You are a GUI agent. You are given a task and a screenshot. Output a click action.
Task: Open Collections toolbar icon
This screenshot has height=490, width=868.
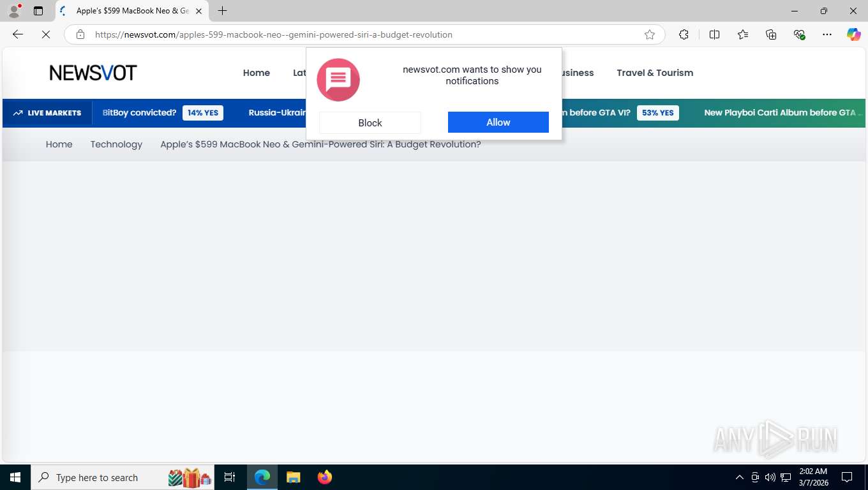tap(771, 34)
